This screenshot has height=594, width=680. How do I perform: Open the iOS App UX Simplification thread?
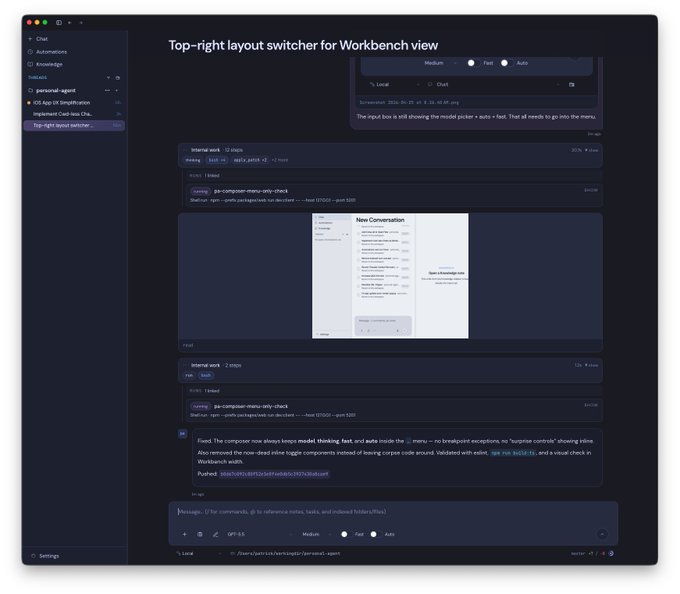[61, 103]
